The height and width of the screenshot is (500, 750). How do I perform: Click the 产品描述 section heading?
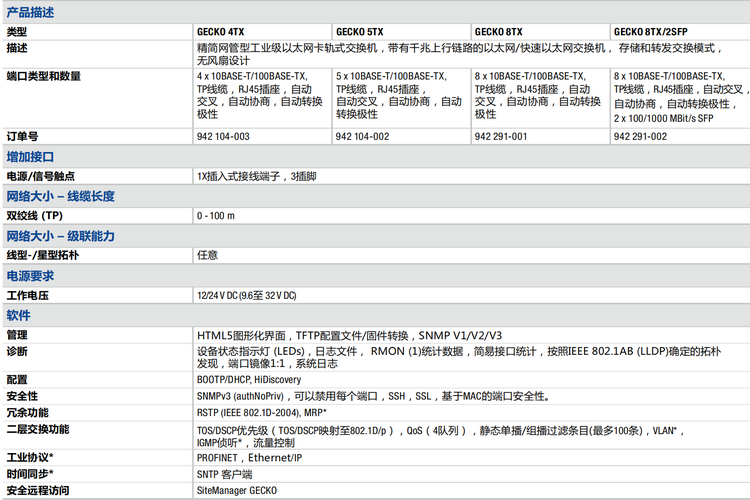(x=30, y=12)
